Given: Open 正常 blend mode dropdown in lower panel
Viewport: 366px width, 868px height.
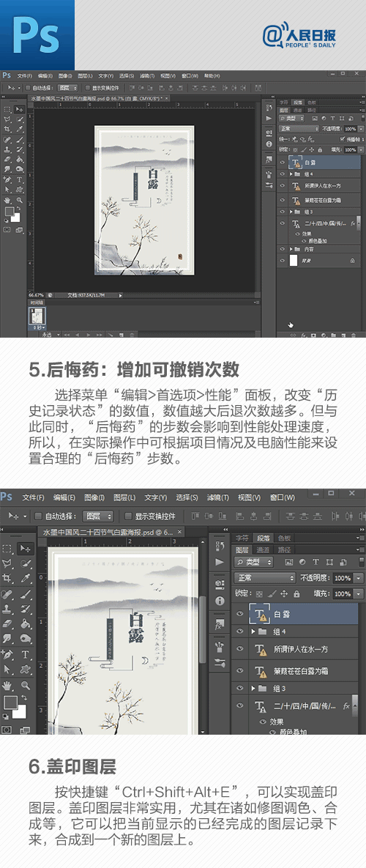Looking at the screenshot, I should click(x=265, y=577).
